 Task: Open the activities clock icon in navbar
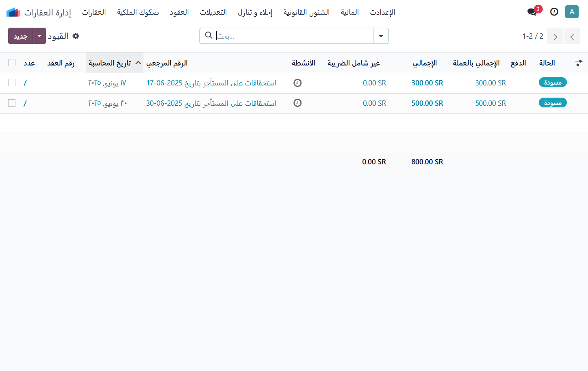[x=554, y=12]
